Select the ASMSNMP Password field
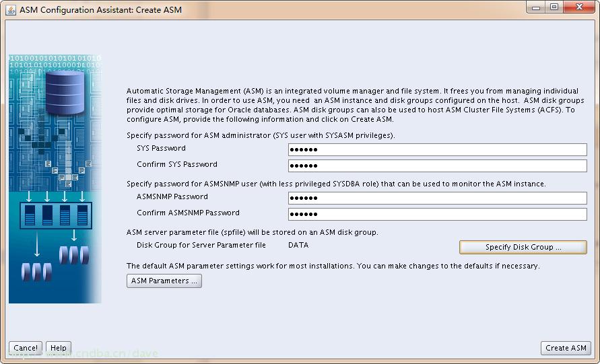Screen dimensions: 600x364 [x=437, y=198]
